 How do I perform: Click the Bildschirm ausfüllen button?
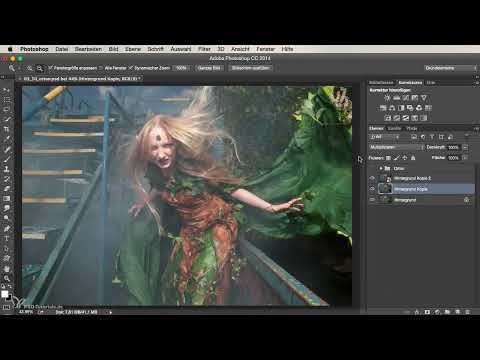tap(251, 68)
